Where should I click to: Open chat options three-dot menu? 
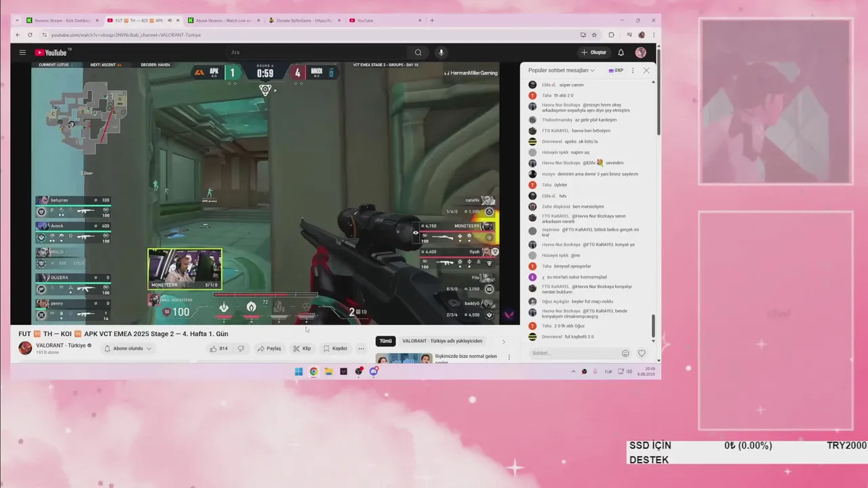(633, 70)
